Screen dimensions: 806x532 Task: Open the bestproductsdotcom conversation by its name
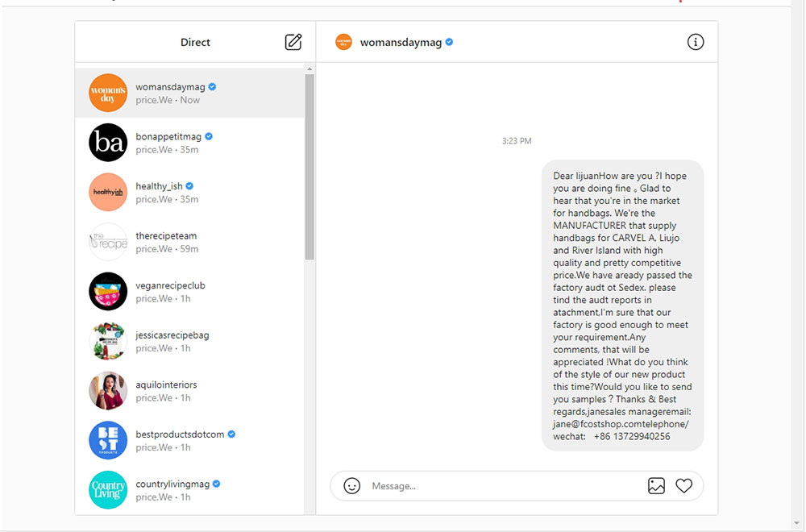(x=180, y=434)
